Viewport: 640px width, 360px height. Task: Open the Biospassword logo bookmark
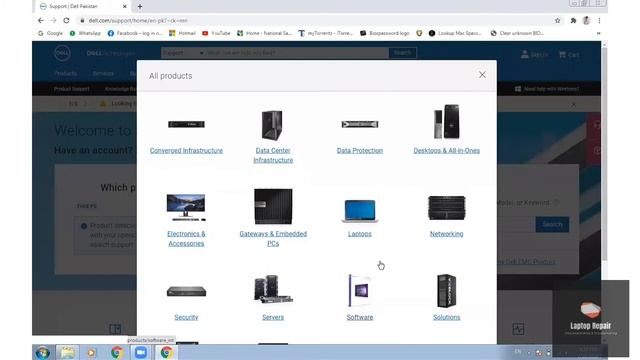click(x=384, y=33)
